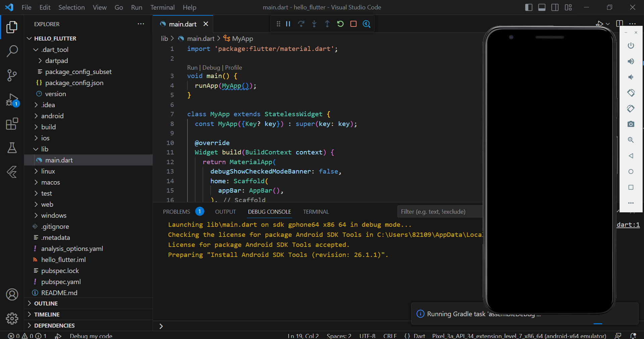The image size is (644, 339).
Task: Expand the OUTLINE section
Action: 29,303
